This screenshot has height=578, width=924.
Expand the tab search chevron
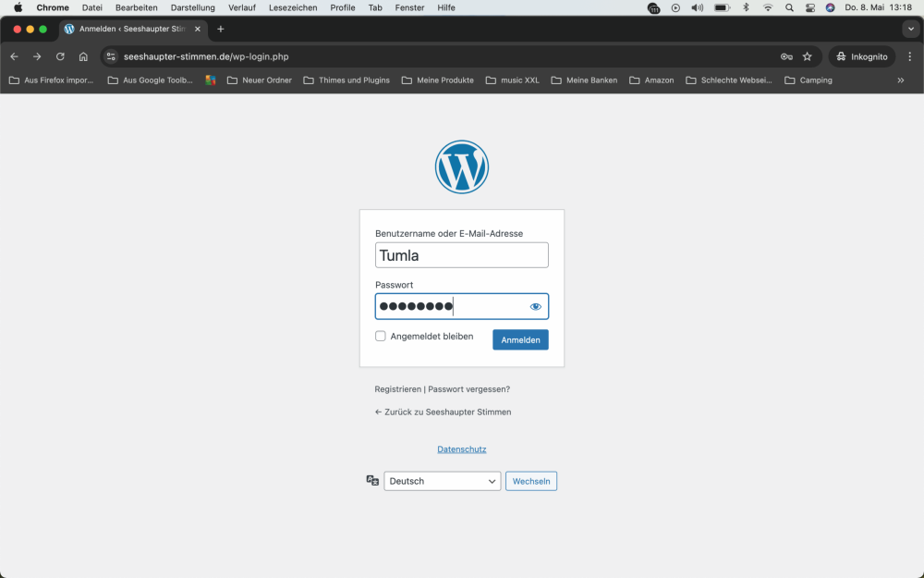[910, 29]
